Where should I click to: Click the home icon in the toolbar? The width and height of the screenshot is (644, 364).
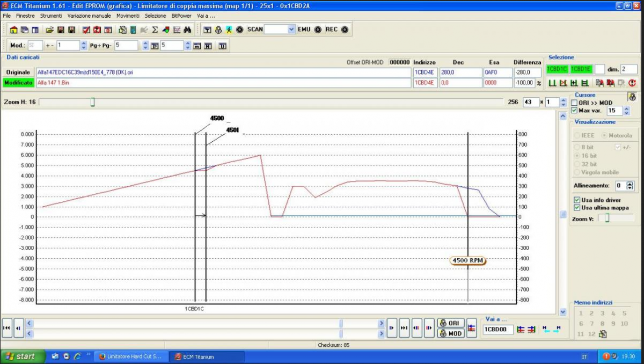[14, 30]
